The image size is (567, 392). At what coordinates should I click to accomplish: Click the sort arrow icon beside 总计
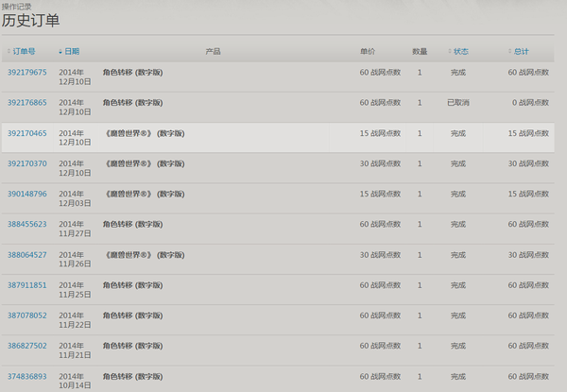[510, 51]
